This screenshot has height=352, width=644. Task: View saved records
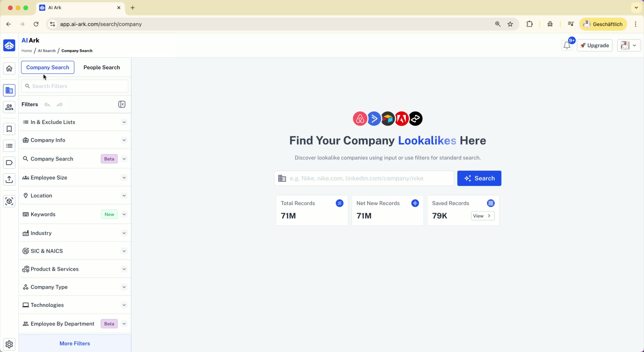pyautogui.click(x=482, y=216)
